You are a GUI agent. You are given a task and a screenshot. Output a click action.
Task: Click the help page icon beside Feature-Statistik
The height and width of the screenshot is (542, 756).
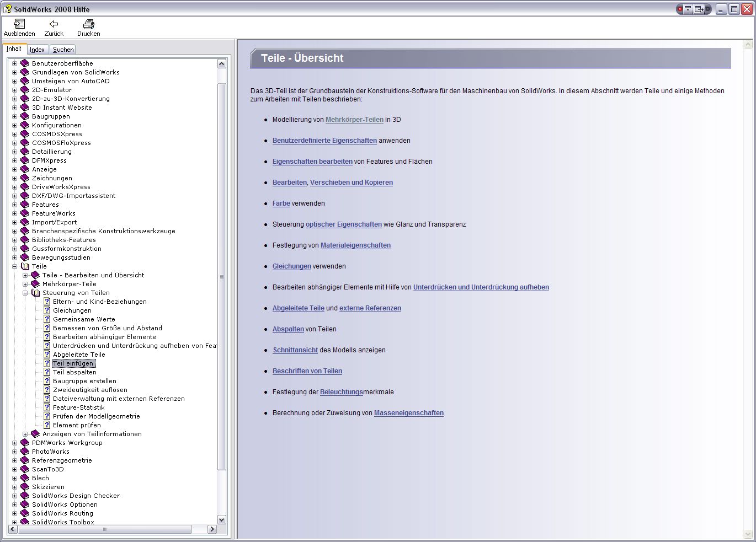(47, 407)
